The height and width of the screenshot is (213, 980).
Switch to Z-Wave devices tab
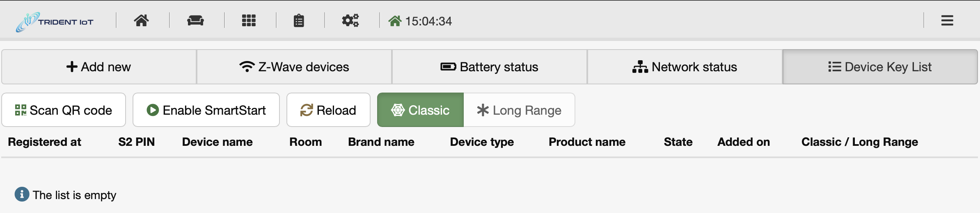(294, 67)
